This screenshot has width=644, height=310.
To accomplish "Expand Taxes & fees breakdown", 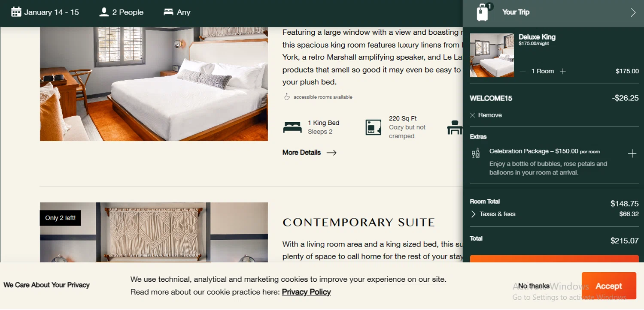I will coord(493,214).
